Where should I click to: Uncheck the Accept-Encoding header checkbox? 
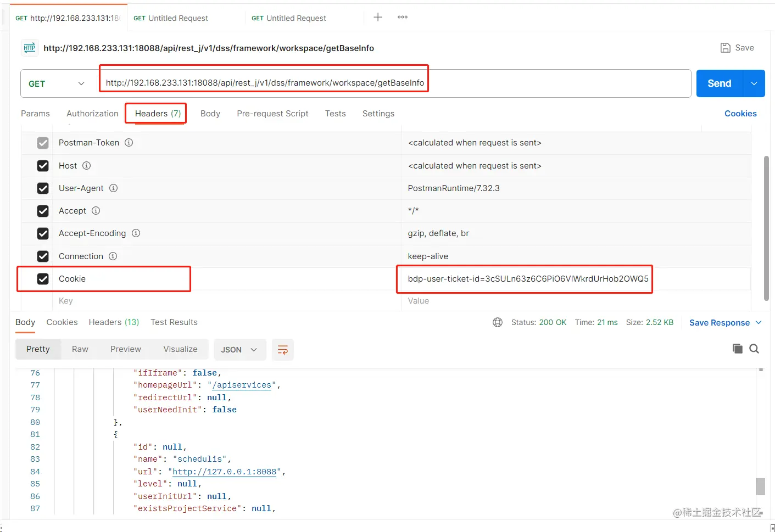click(x=43, y=233)
